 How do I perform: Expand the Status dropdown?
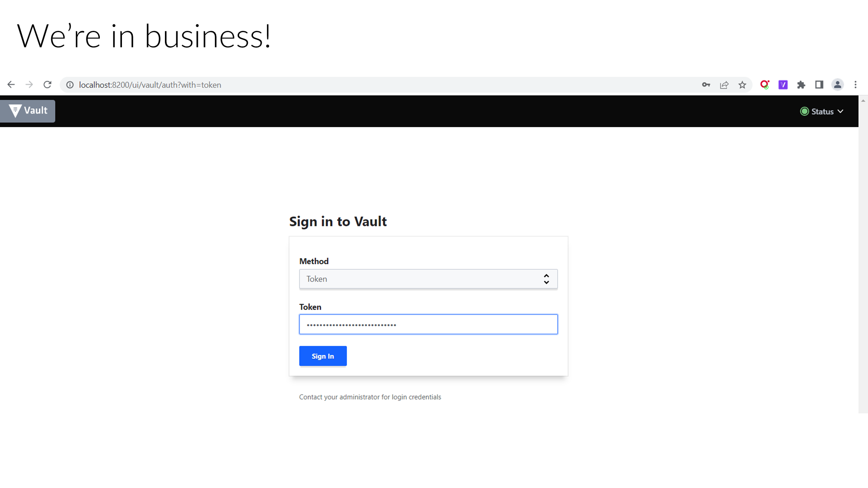coord(822,111)
